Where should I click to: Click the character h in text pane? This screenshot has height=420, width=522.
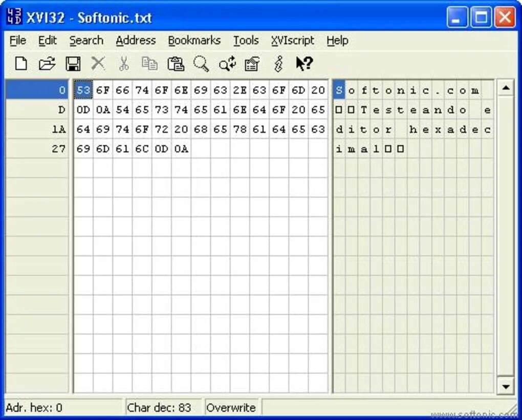click(x=413, y=129)
